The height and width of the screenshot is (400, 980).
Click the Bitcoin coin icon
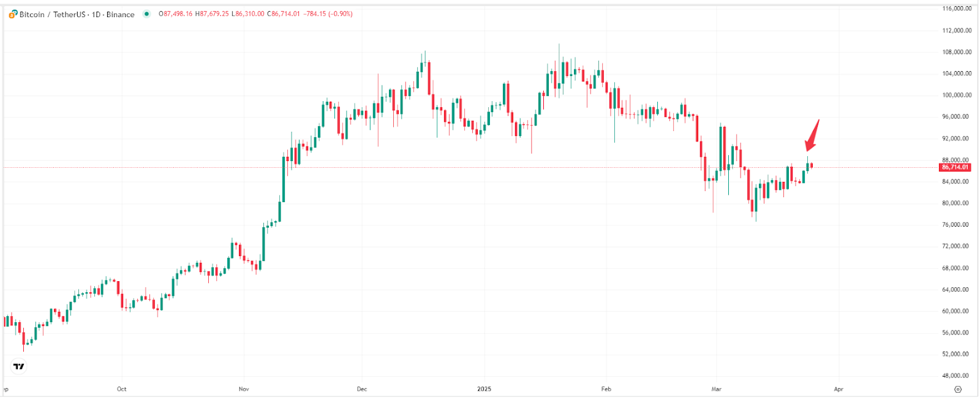[x=13, y=14]
